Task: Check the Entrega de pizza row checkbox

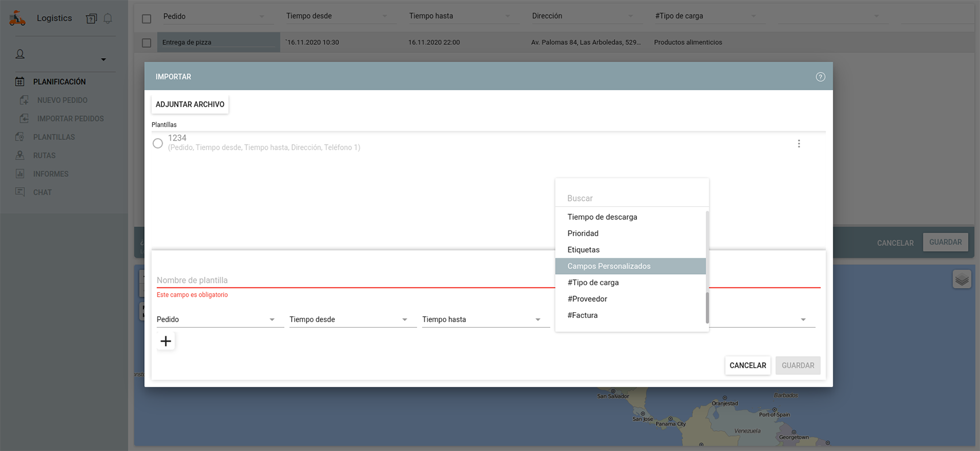Action: click(146, 43)
